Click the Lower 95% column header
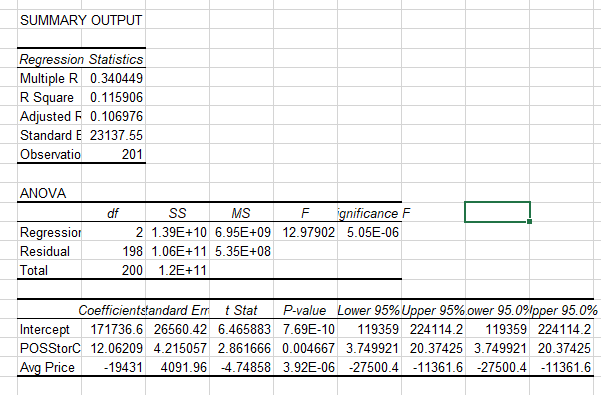 tap(369, 310)
